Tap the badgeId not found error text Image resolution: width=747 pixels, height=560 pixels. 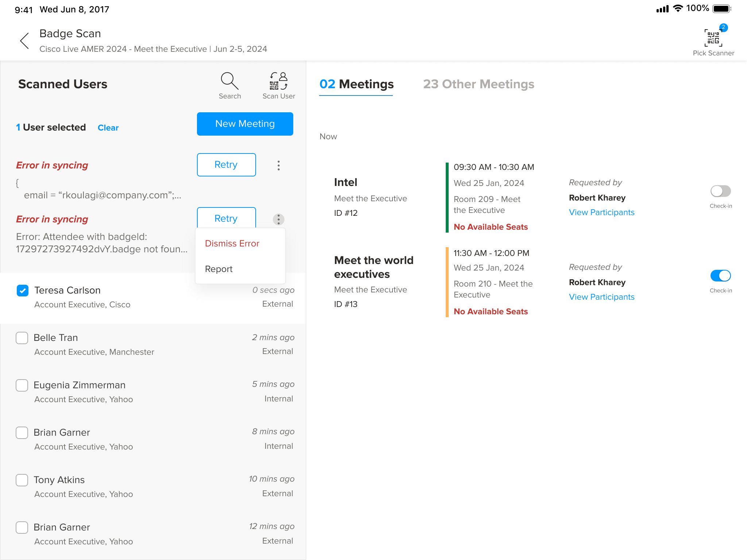[102, 243]
